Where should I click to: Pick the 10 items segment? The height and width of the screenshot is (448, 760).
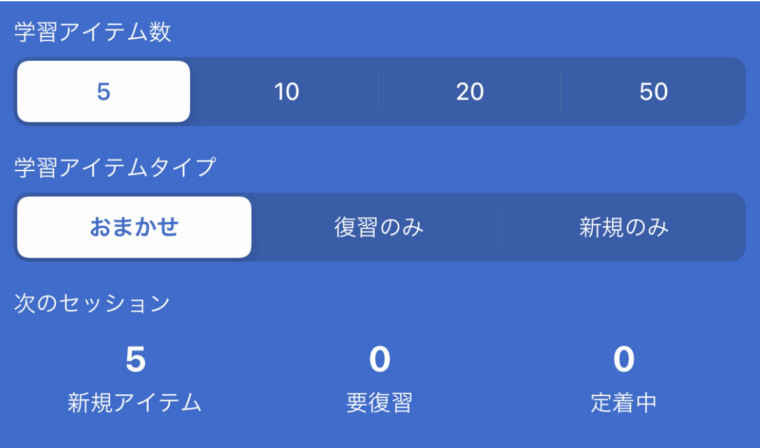pos(286,92)
